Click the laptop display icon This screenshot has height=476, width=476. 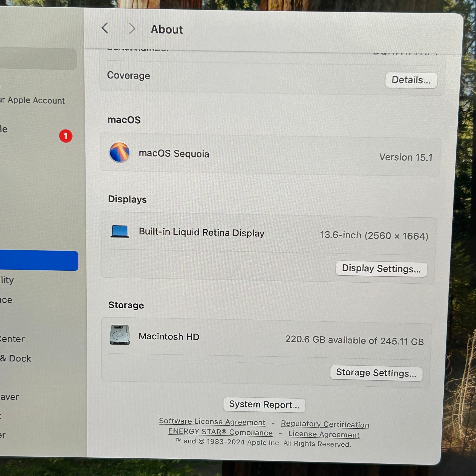[x=120, y=232]
